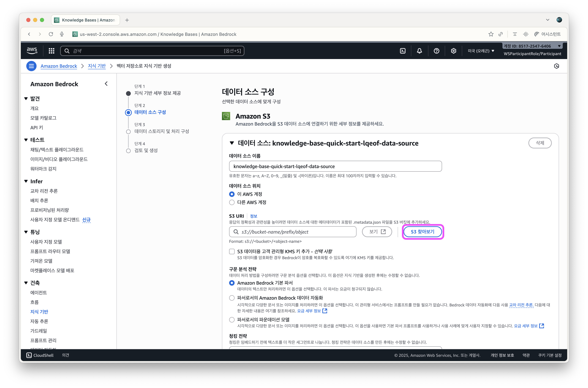The image size is (588, 388).
Task: Open the browser profile avatar
Action: [x=559, y=20]
